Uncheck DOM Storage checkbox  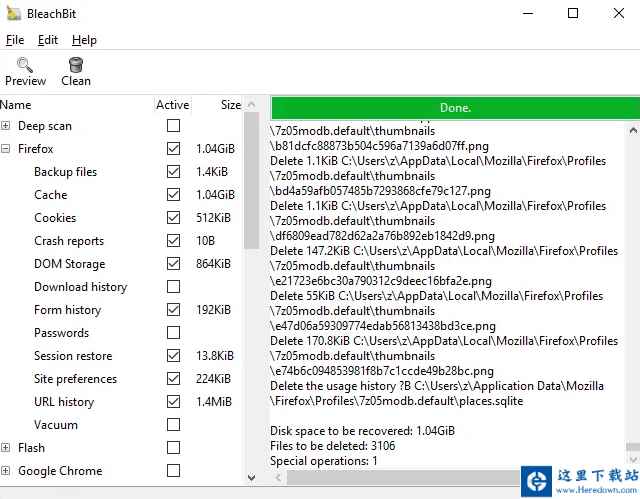173,264
